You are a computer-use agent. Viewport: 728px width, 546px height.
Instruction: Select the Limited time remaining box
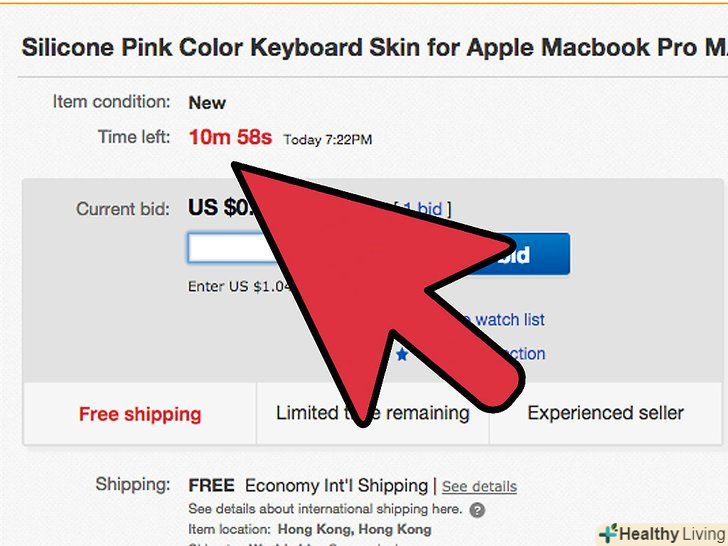point(372,413)
